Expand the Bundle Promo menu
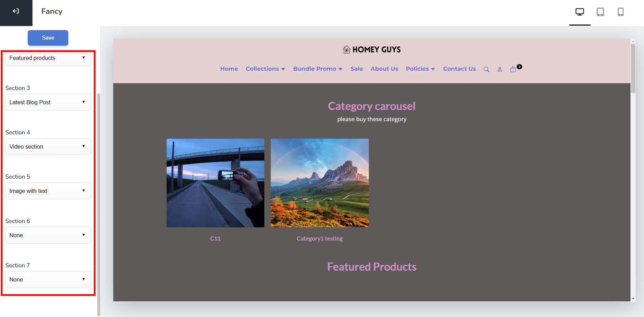The width and height of the screenshot is (644, 317). (318, 69)
